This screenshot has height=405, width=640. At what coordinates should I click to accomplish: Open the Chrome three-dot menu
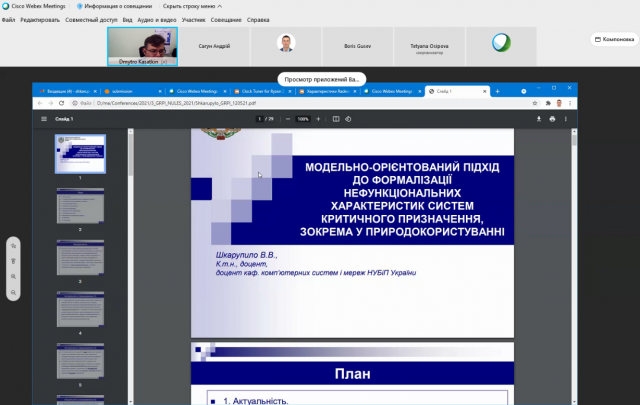[570, 103]
